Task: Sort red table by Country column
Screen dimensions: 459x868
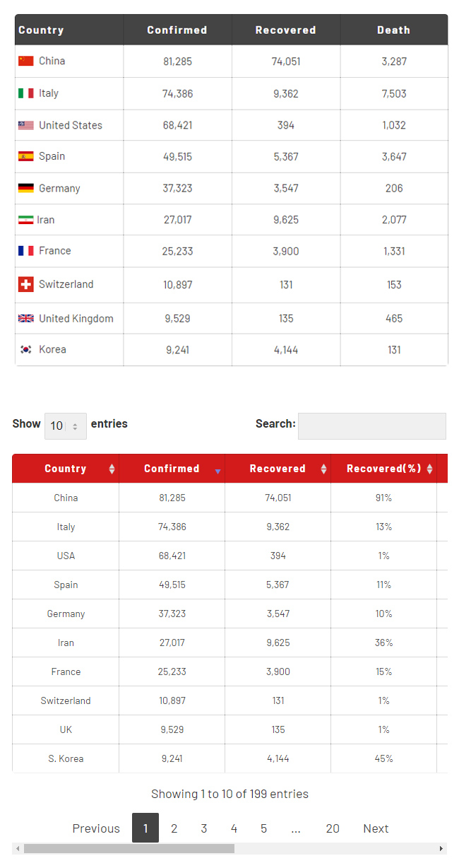Action: tap(66, 469)
